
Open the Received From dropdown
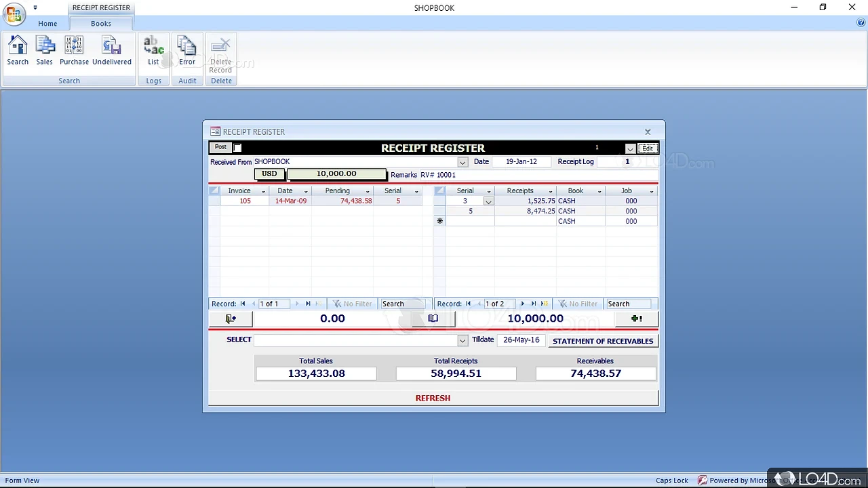(462, 162)
